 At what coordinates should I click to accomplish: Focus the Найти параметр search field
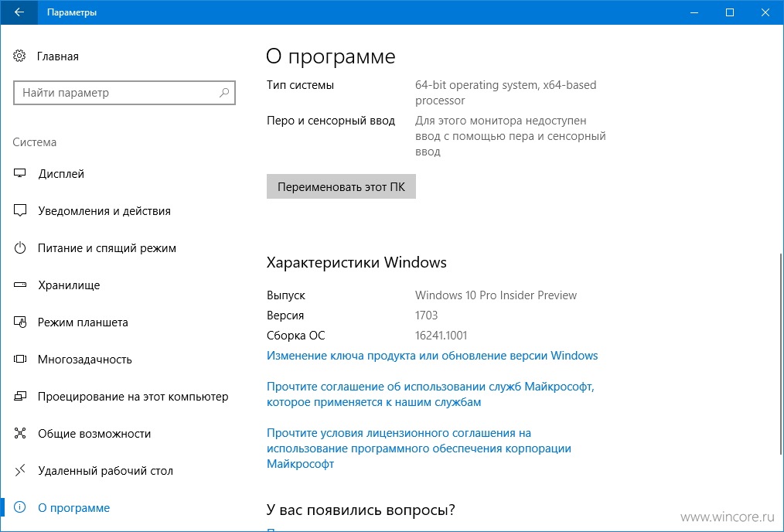124,93
